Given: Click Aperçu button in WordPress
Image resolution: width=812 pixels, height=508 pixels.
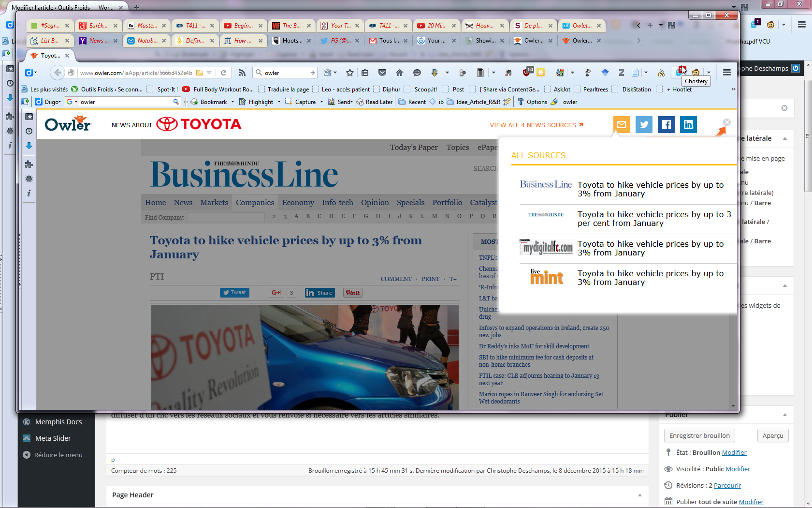Looking at the screenshot, I should 773,435.
